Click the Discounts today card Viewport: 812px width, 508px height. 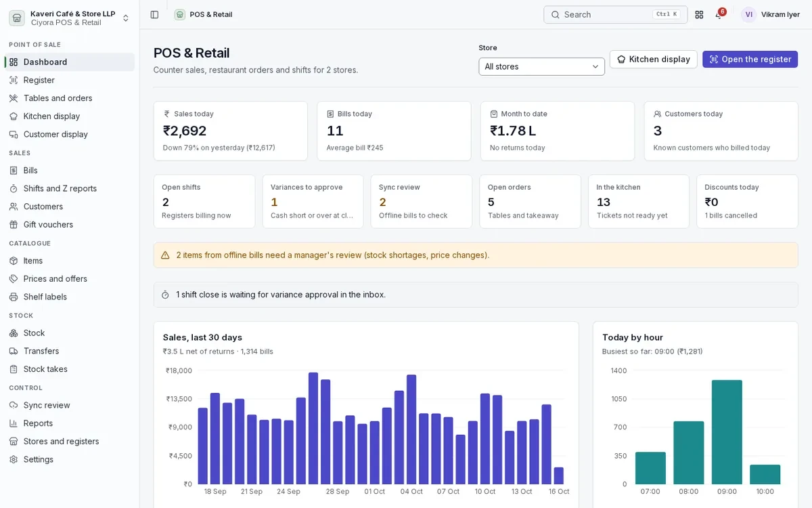(747, 201)
